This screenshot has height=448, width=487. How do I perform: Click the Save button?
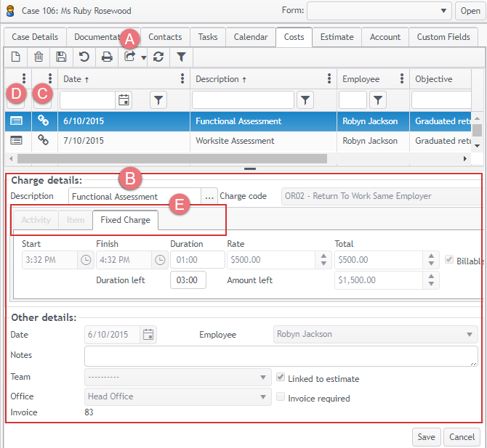(426, 437)
